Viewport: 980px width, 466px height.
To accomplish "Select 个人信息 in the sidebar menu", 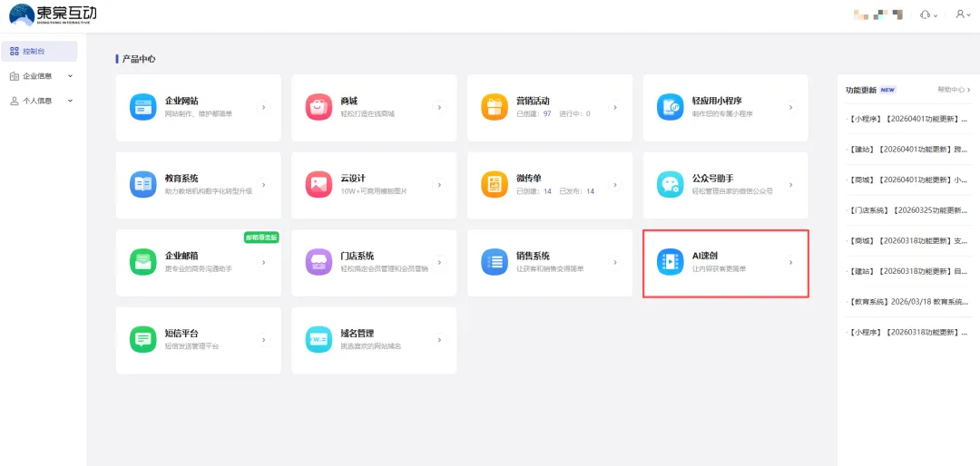I will coord(39,101).
